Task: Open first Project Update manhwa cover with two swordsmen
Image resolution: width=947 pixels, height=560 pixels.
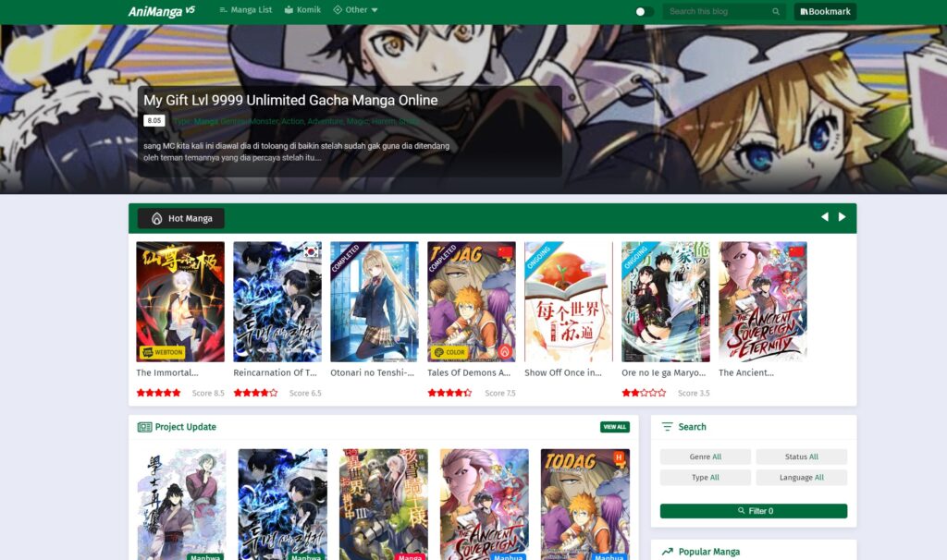Action: (x=182, y=505)
